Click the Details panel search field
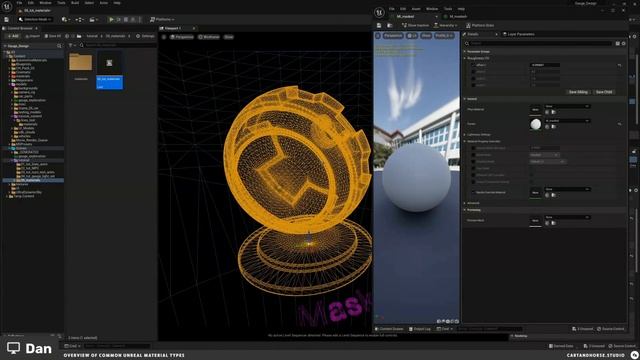The image size is (640, 360). tap(539, 43)
